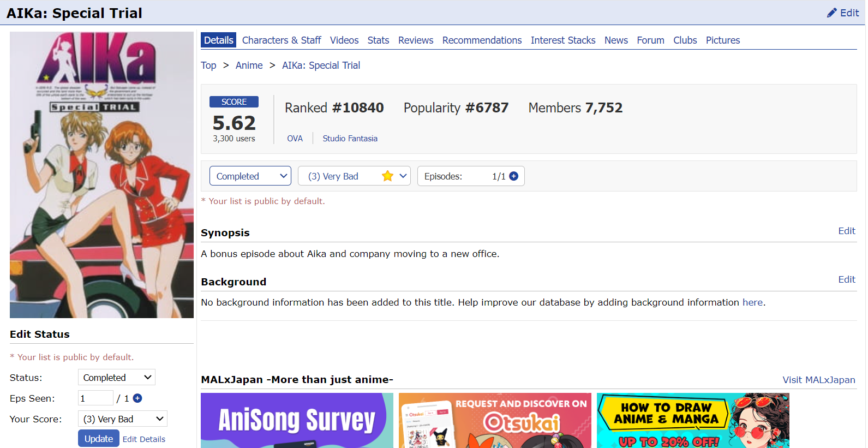The width and height of the screenshot is (868, 448).
Task: Click the 3,300 users text
Action: pyautogui.click(x=234, y=139)
